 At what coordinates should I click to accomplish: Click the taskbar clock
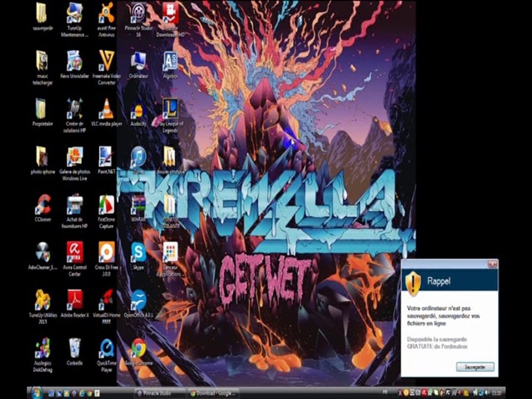coord(497,393)
